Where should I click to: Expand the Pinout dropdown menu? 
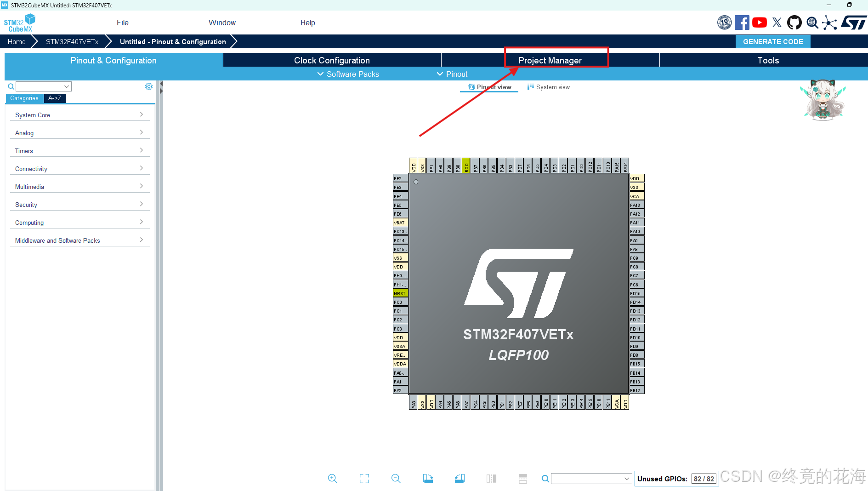click(452, 74)
